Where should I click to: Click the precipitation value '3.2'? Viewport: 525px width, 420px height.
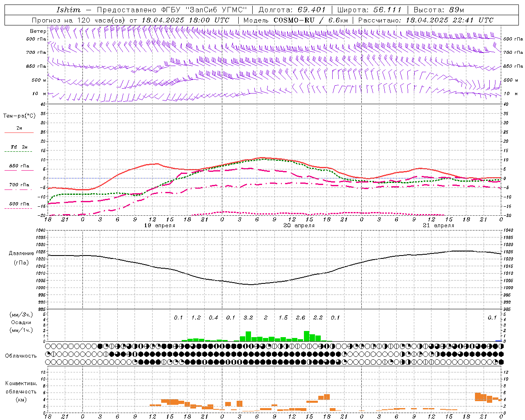(x=248, y=318)
